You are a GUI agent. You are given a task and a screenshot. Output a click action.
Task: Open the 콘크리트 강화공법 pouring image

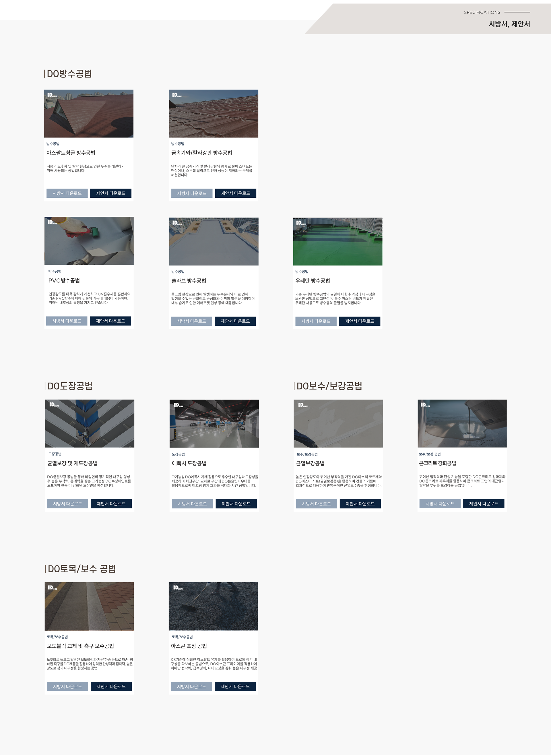click(x=462, y=424)
